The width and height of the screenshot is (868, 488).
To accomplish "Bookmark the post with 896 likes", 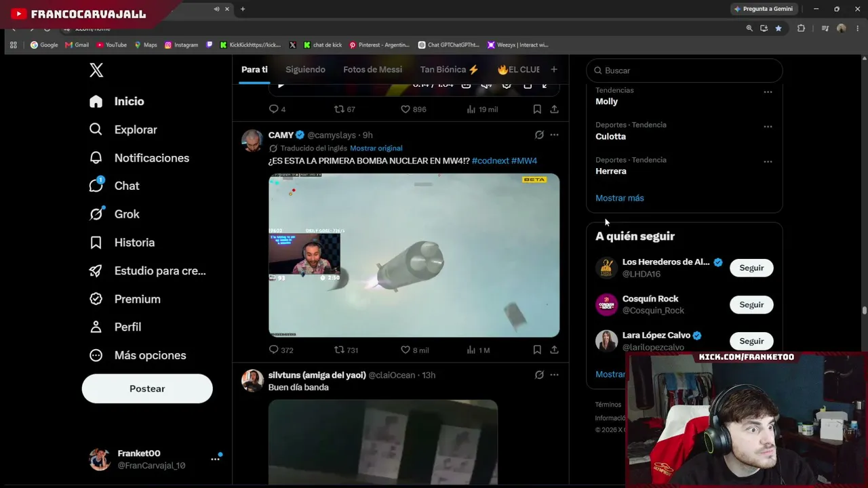I will click(537, 109).
